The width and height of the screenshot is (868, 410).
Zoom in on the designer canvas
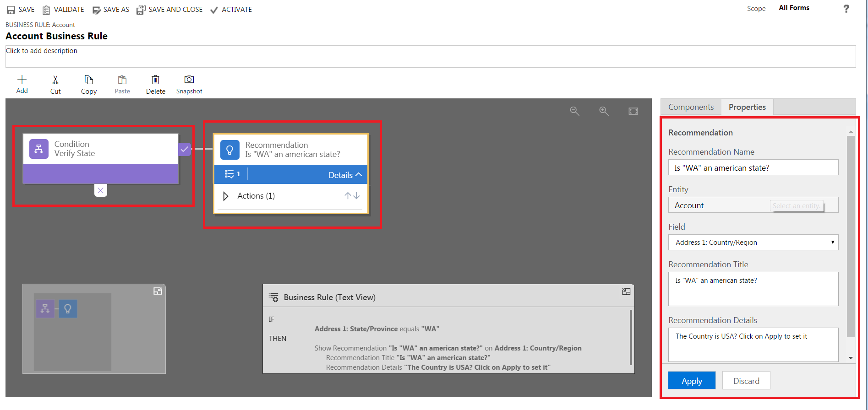(x=604, y=111)
